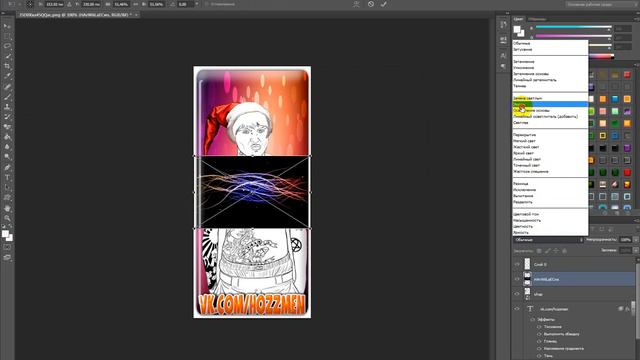Viewport: 640px width, 360px height.
Task: Click the reference point locator icon
Action: pyautogui.click(x=30, y=4)
